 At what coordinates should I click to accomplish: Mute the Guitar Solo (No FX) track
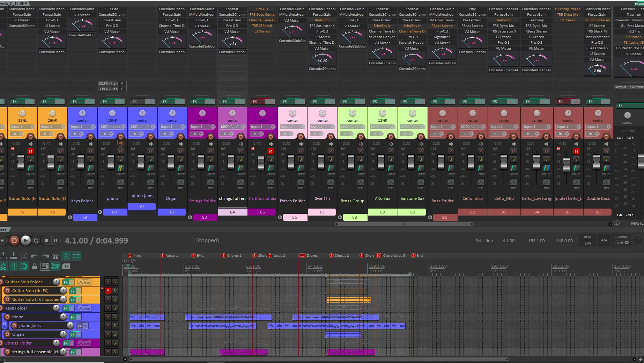[x=108, y=290]
